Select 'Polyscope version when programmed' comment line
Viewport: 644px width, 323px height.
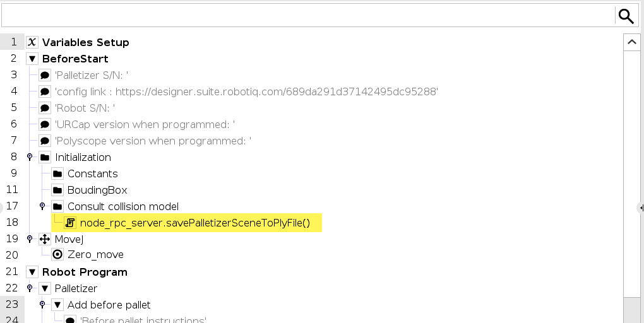[153, 141]
